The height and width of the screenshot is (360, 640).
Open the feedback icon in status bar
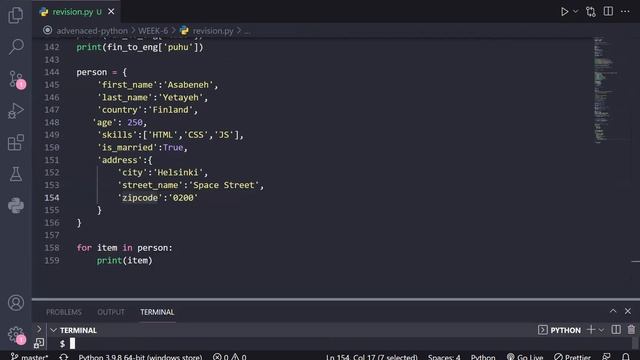606,357
